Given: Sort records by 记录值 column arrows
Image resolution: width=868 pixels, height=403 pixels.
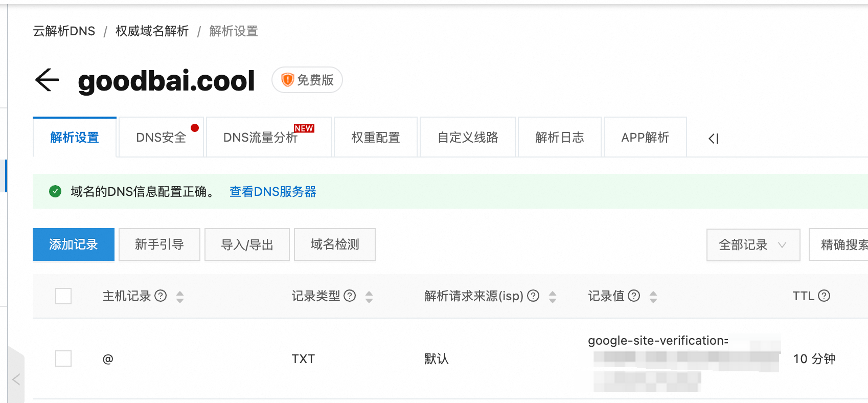Looking at the screenshot, I should coord(653,297).
